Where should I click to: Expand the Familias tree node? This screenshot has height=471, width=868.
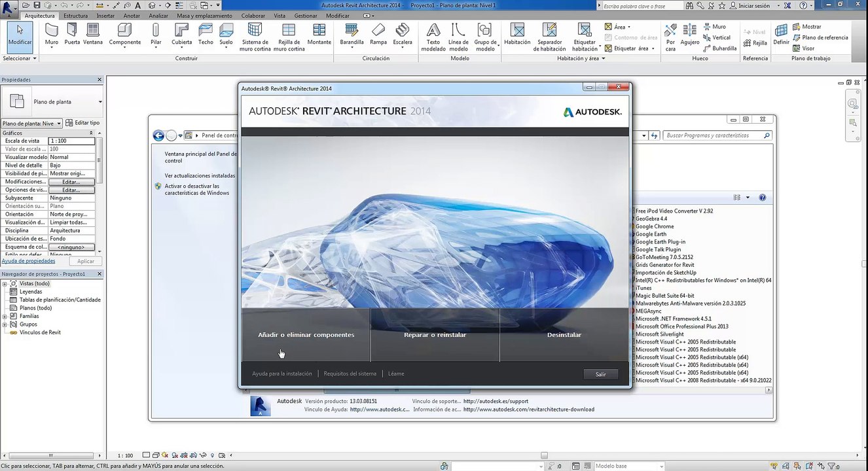(5, 317)
